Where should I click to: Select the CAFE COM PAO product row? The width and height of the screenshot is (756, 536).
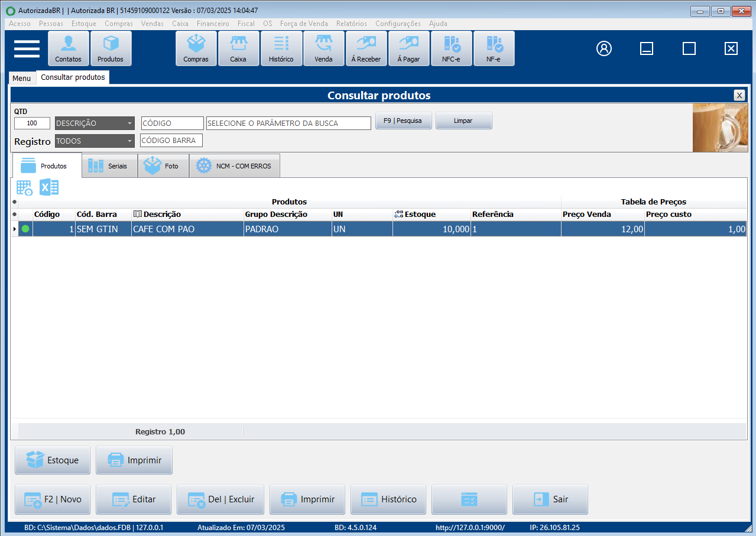pyautogui.click(x=187, y=229)
